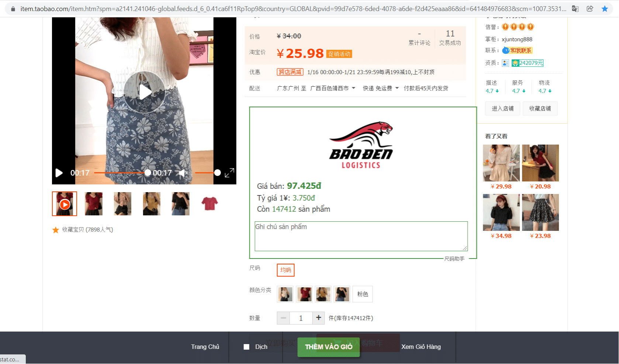This screenshot has width=619, height=364.
Task: Bookmark this page with the star icon
Action: point(605,9)
